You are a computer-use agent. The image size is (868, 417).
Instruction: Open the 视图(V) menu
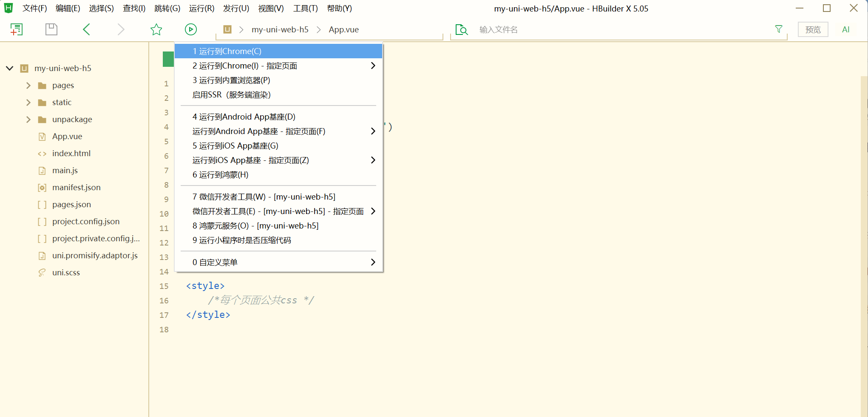click(x=271, y=9)
